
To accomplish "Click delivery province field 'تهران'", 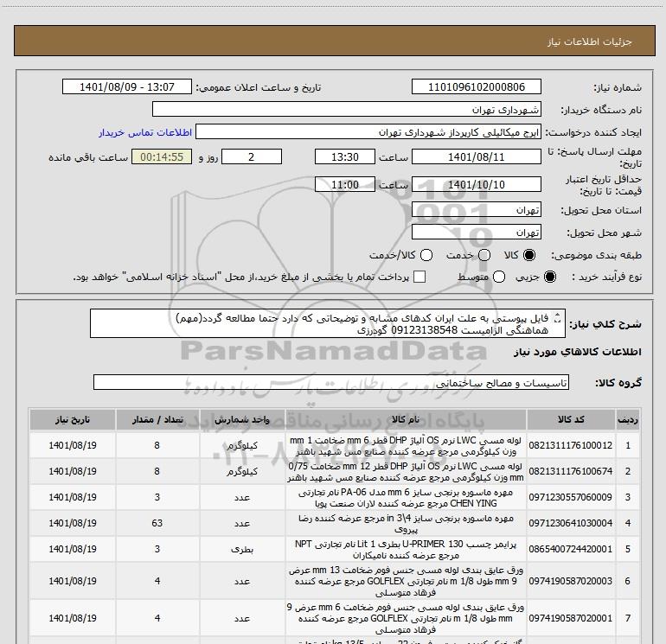I will [x=476, y=209].
